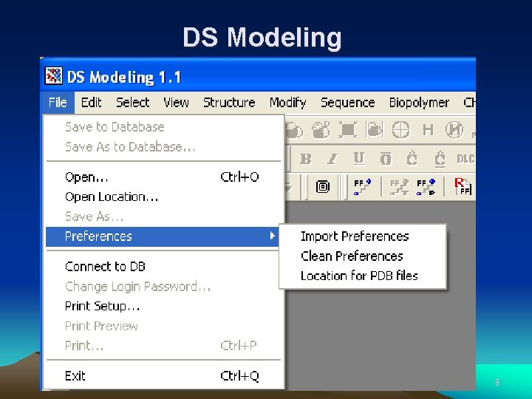Image resolution: width=532 pixels, height=399 pixels.
Task: Click the sphere-between-bars icon in top toolbar
Action: point(375,130)
